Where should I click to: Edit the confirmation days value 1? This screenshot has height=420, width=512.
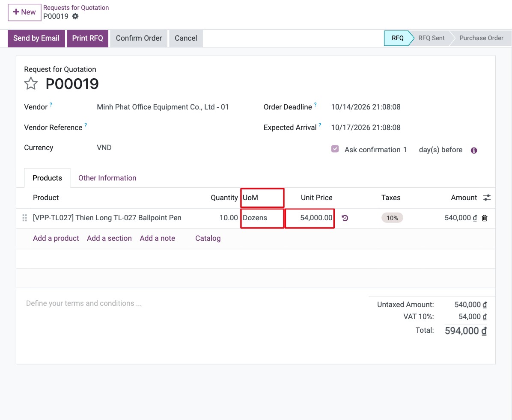click(405, 150)
